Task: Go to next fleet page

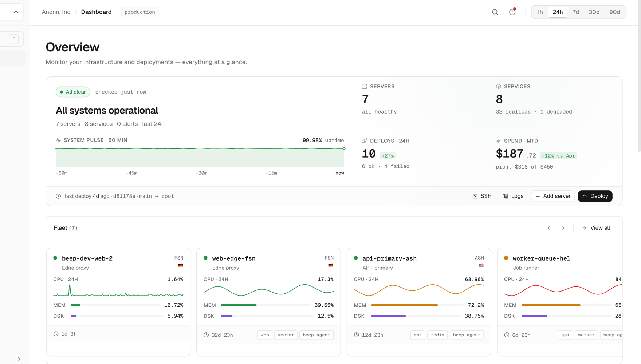Action: tap(563, 228)
